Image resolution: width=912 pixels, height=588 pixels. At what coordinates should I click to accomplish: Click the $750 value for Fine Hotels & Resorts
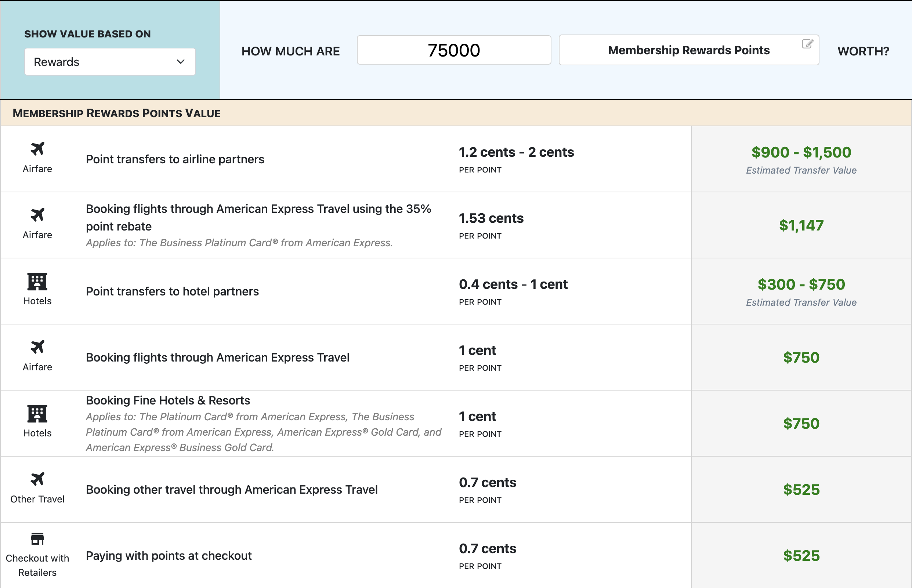pyautogui.click(x=801, y=424)
